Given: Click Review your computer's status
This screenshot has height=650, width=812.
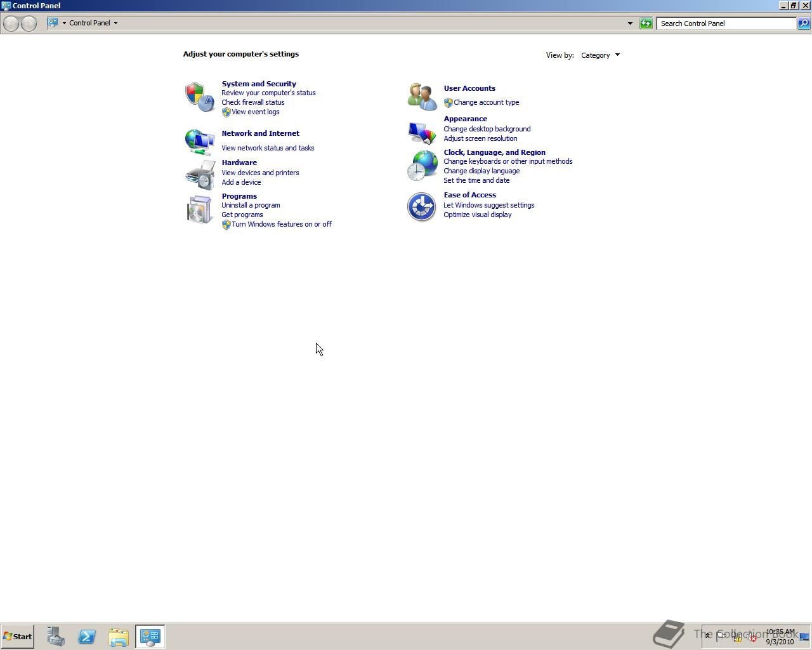Looking at the screenshot, I should (268, 93).
